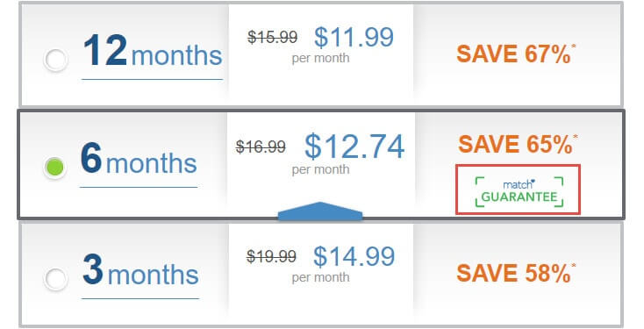This screenshot has width=644, height=329.
Task: Click the match GUARANTEE badge icon
Action: 519,191
